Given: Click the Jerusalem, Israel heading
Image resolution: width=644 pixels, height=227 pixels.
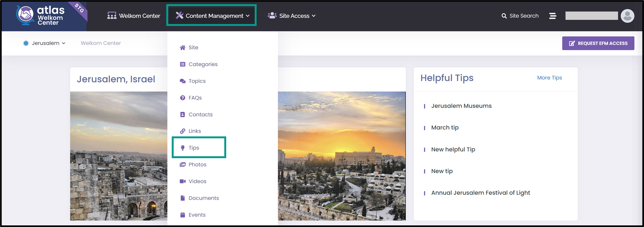Looking at the screenshot, I should click(x=116, y=79).
